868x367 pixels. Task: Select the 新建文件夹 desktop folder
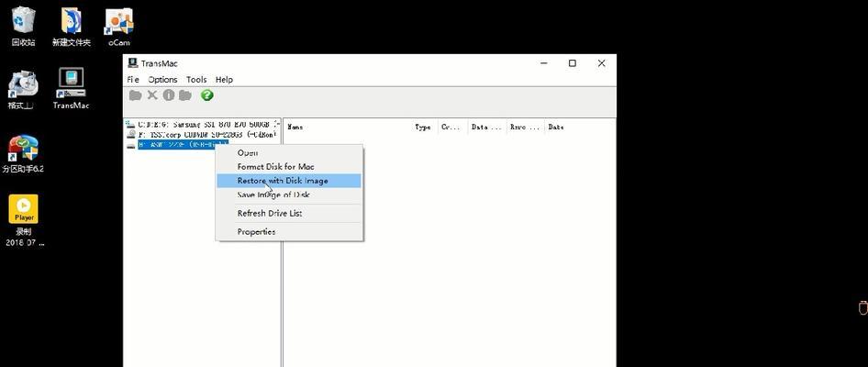click(72, 26)
